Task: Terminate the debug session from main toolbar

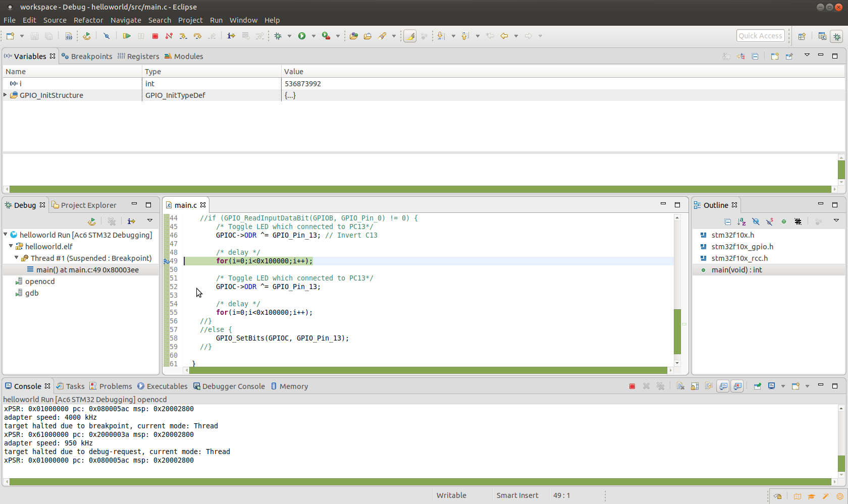Action: click(155, 36)
